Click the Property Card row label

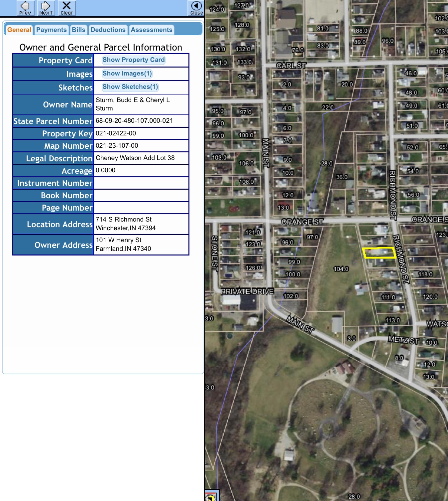click(x=66, y=61)
